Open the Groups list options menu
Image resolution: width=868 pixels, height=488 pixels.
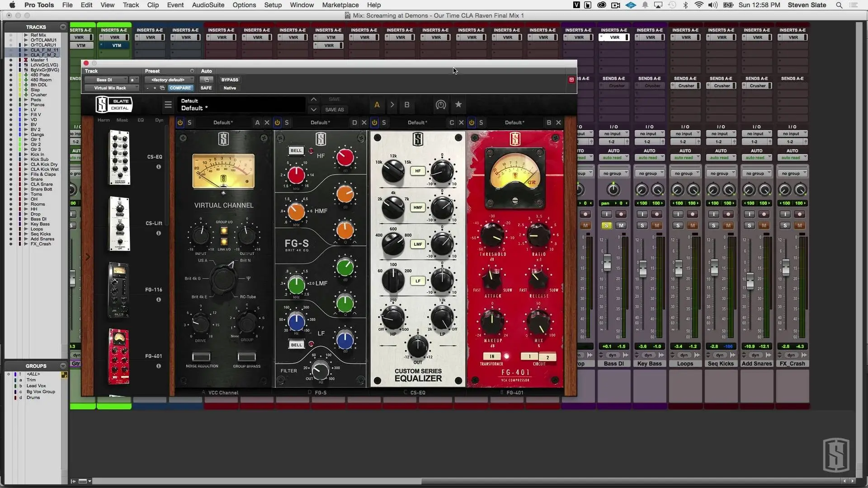[x=63, y=366]
